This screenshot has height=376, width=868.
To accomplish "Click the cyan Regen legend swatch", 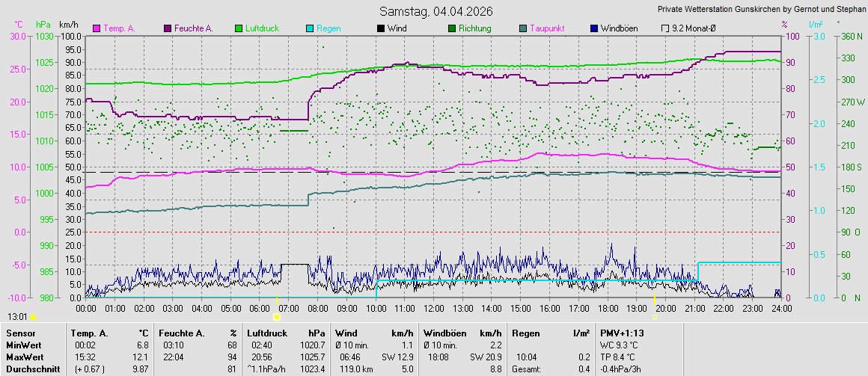I will click(x=310, y=28).
